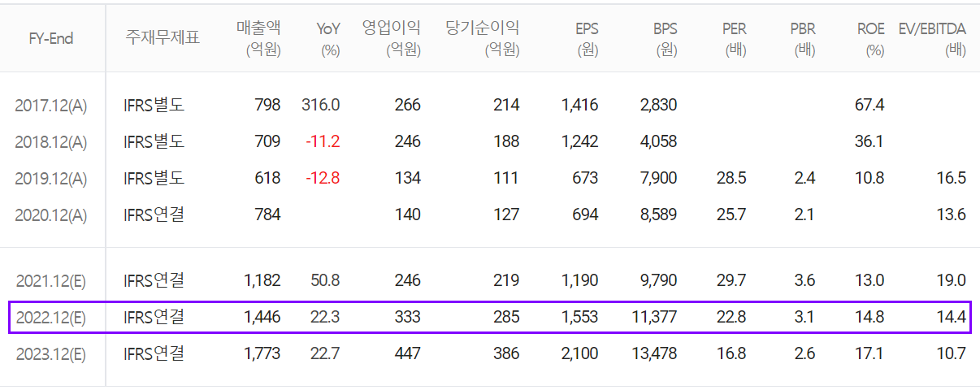
Task: Click the 2018 EPS value 1,242
Action: pyautogui.click(x=579, y=141)
